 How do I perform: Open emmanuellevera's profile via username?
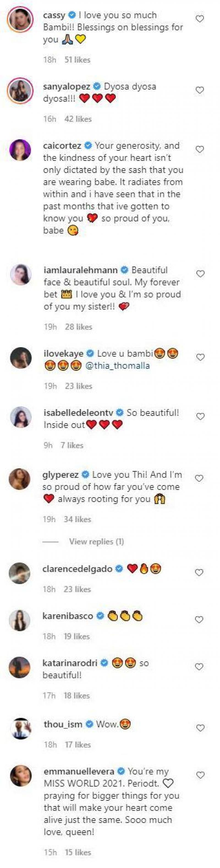click(x=79, y=771)
